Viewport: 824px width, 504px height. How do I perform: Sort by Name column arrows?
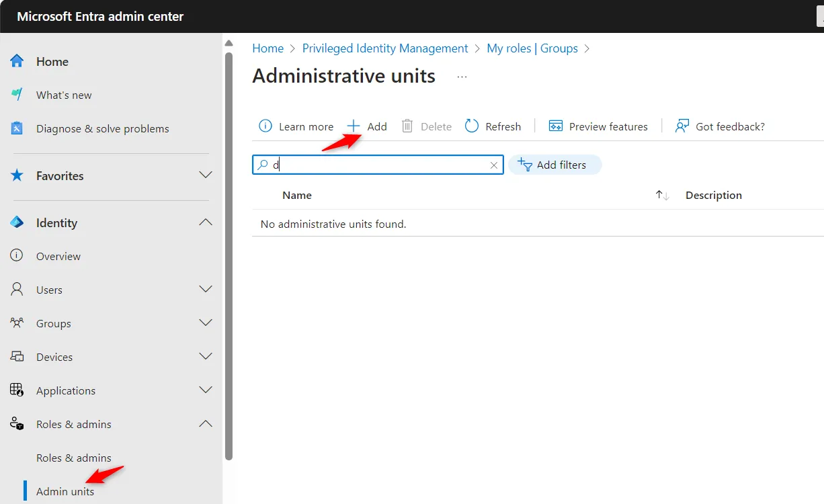pyautogui.click(x=662, y=196)
